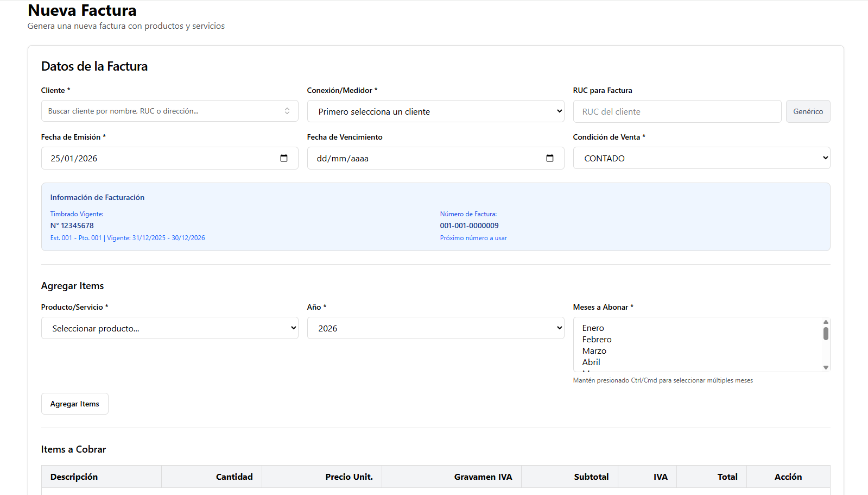
Task: Expand the Conexión/Medidor dropdown
Action: tap(435, 111)
